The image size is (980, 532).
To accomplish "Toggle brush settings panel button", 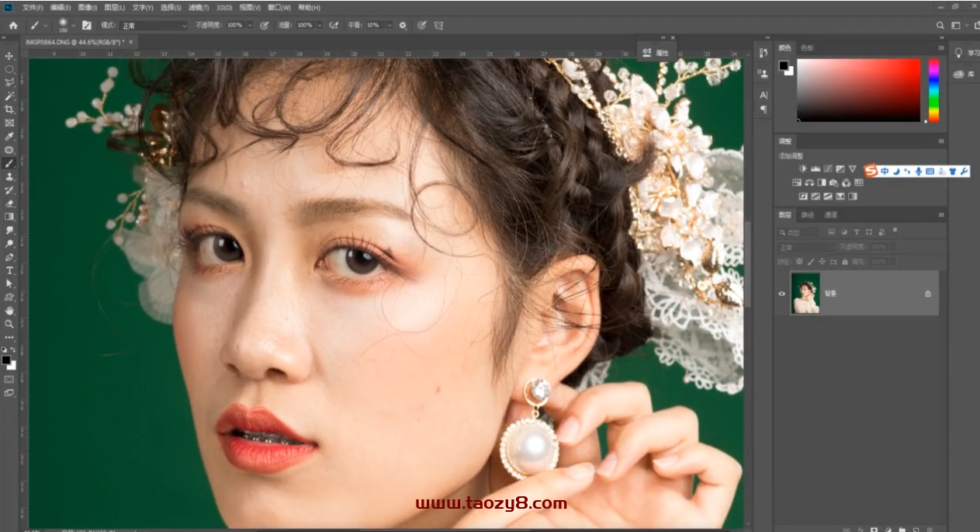I will (x=87, y=25).
